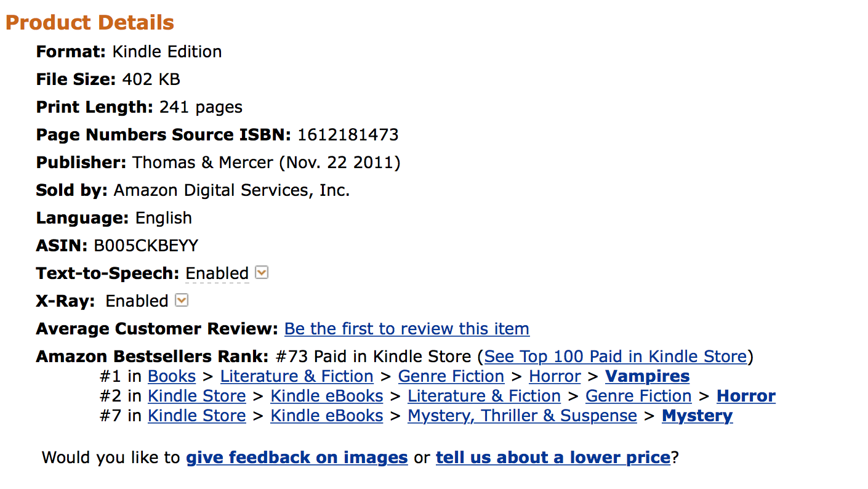The width and height of the screenshot is (868, 489).
Task: Open 'Be the first to review this item'
Action: pyautogui.click(x=406, y=329)
